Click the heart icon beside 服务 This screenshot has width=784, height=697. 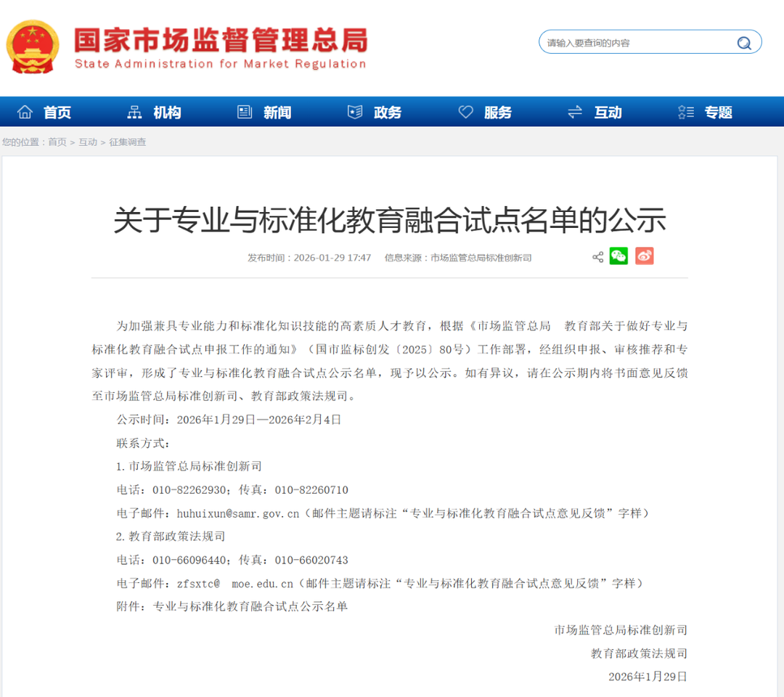tap(465, 112)
